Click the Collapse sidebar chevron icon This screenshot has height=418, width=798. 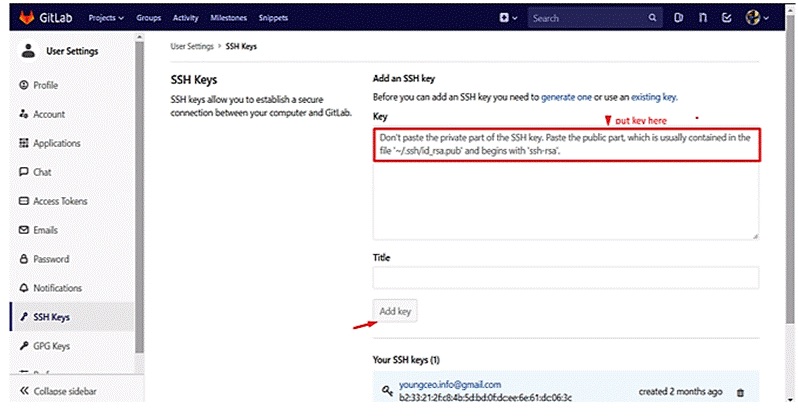(x=24, y=391)
